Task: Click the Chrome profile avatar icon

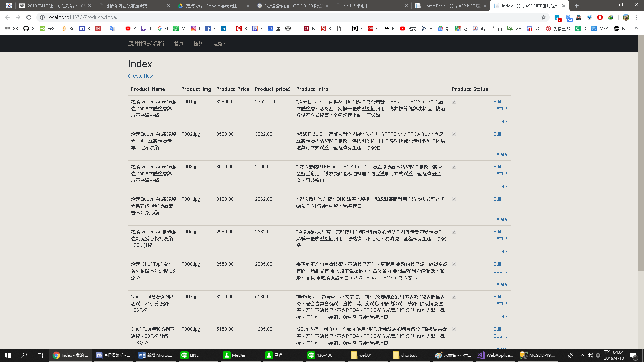Action: point(626,17)
